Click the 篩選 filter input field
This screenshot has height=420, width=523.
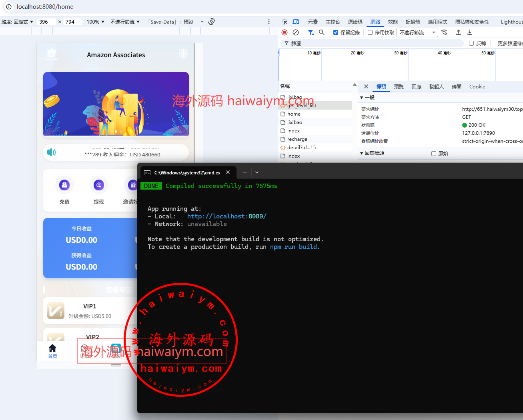click(x=376, y=43)
